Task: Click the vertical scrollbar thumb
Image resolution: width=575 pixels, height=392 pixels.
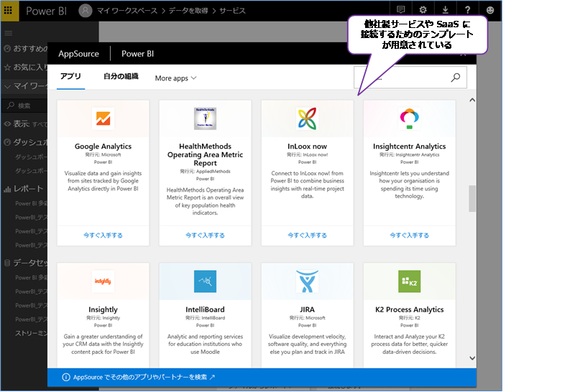Action: click(x=472, y=199)
